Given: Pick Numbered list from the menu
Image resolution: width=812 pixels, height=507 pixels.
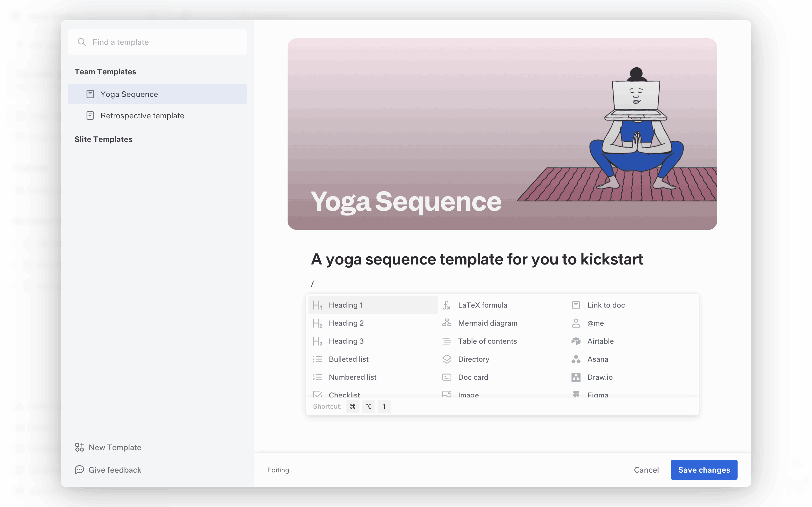Looking at the screenshot, I should (x=352, y=377).
